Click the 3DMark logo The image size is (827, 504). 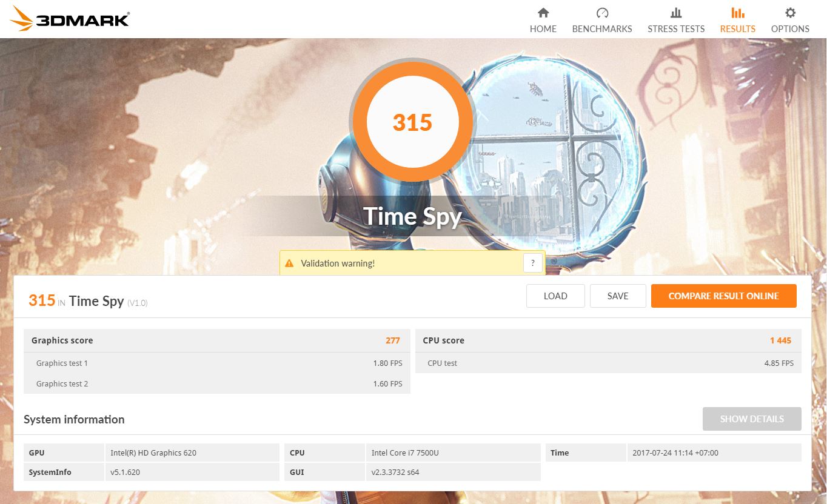(70, 19)
